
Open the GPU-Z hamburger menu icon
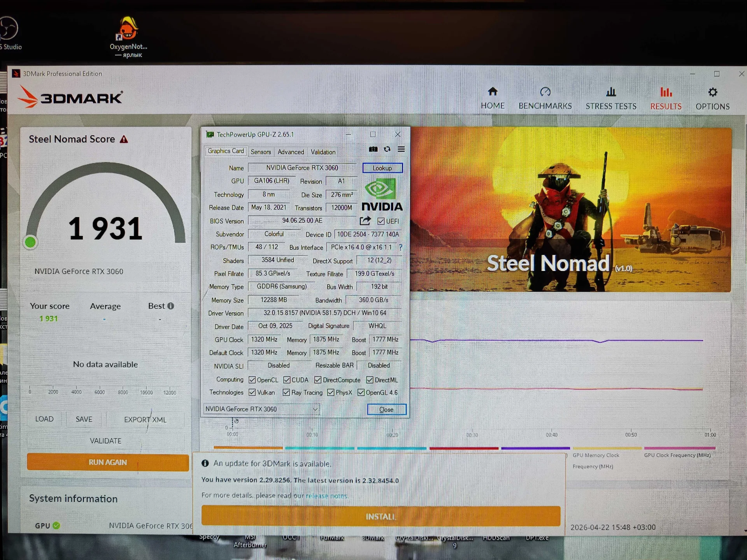pos(401,149)
